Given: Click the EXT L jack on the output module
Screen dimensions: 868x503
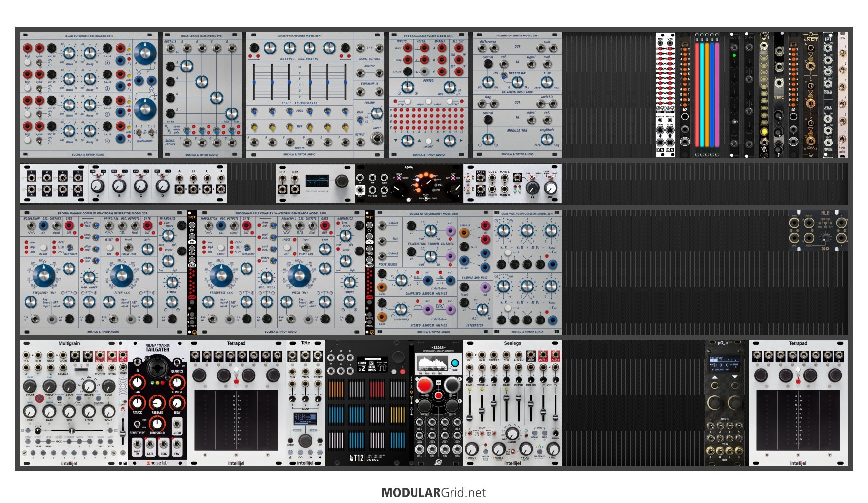Looking at the screenshot, I should click(x=480, y=178).
